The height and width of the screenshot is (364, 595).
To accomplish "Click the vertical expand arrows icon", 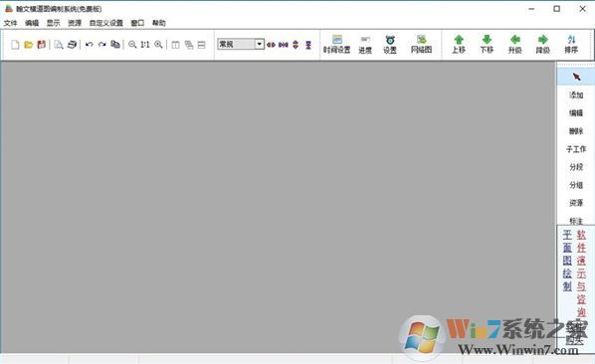I will coord(296,45).
